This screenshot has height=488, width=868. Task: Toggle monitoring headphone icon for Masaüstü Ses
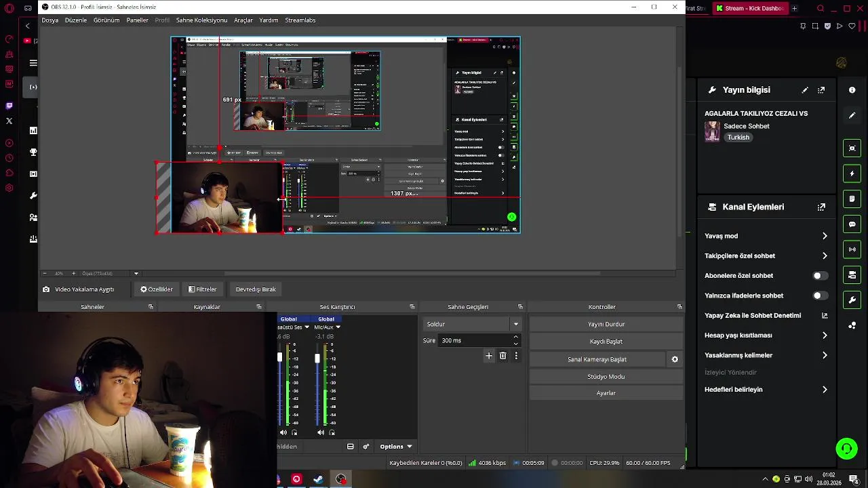pyautogui.click(x=294, y=432)
